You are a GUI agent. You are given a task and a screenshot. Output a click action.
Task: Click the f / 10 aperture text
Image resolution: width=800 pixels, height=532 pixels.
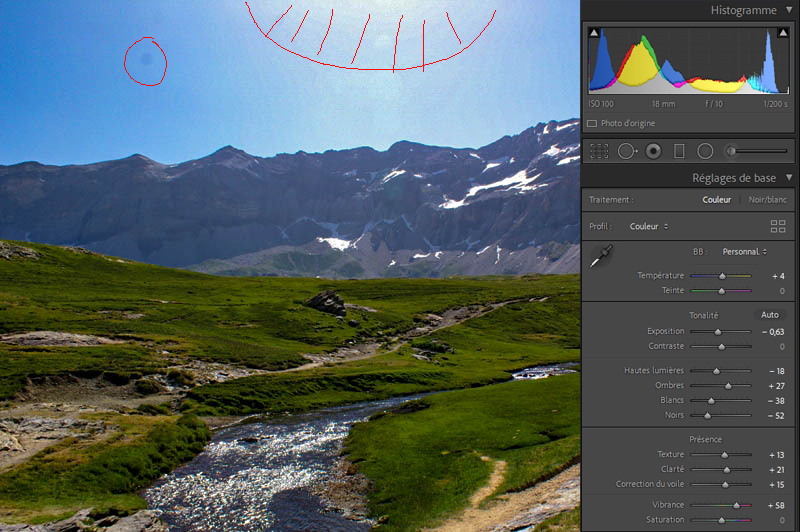tap(714, 104)
